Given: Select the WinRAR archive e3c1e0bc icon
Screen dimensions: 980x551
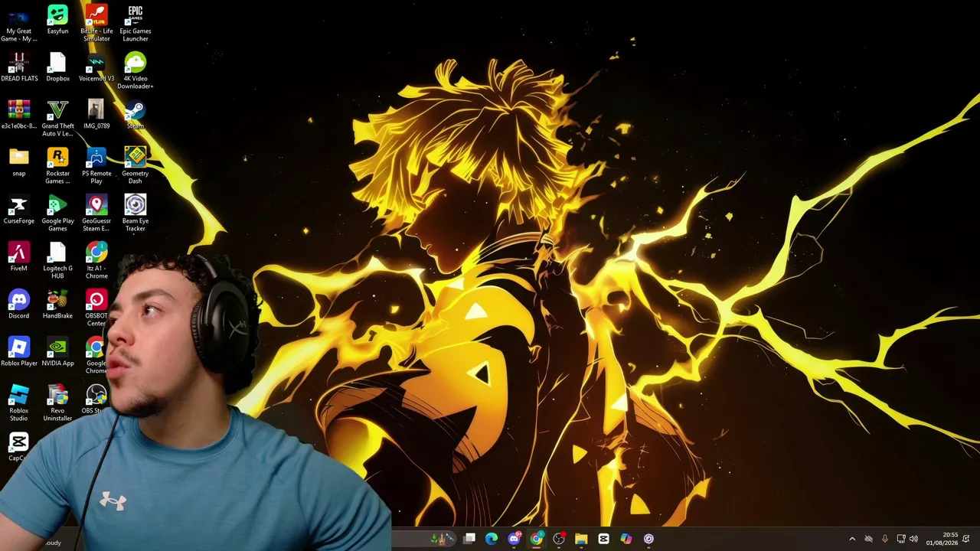Looking at the screenshot, I should coord(18,115).
